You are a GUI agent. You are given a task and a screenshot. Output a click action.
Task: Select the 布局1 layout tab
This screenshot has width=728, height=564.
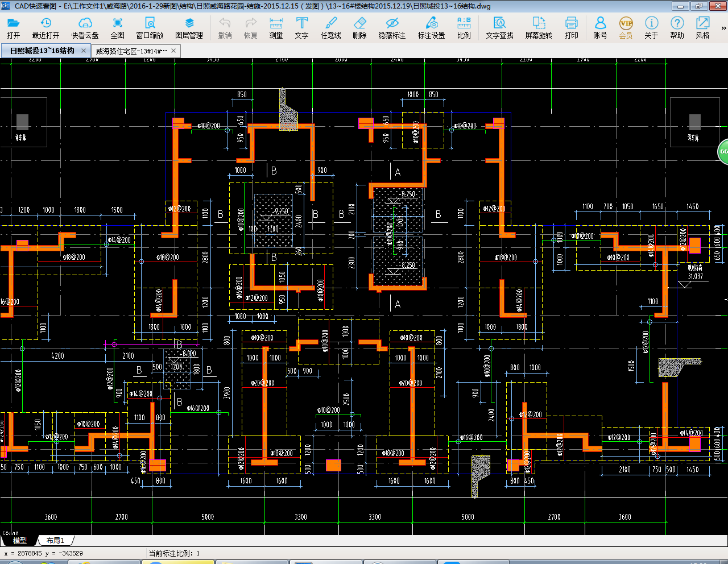56,540
